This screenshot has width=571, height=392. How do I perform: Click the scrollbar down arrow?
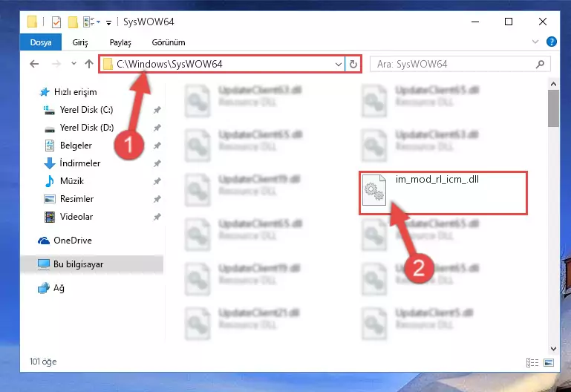[553, 349]
